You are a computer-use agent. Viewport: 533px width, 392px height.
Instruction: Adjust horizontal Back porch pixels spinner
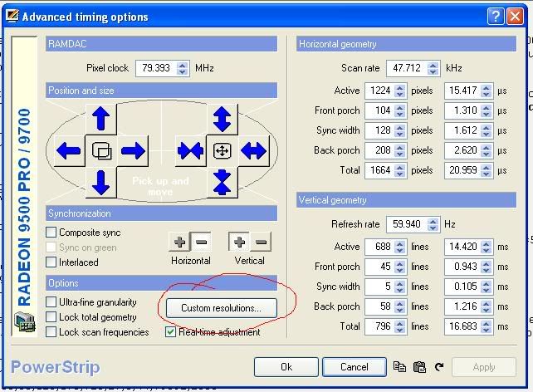click(x=400, y=150)
